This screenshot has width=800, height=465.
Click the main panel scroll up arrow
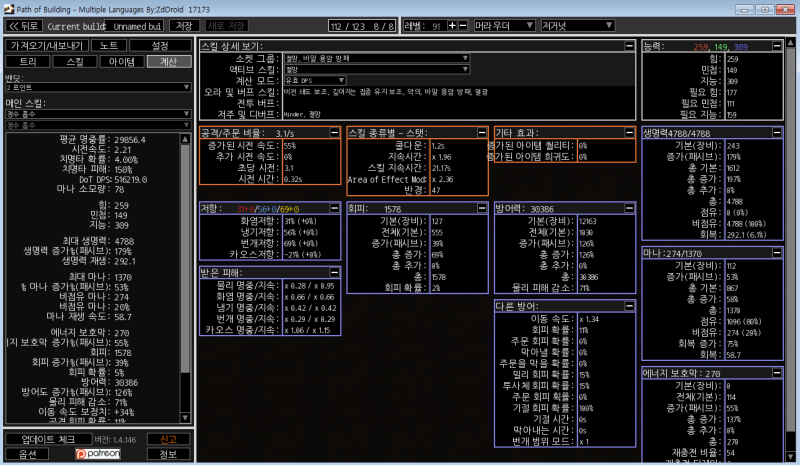790,42
